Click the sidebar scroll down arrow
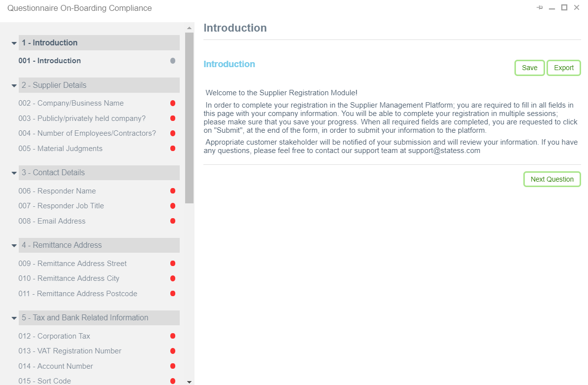 [189, 382]
